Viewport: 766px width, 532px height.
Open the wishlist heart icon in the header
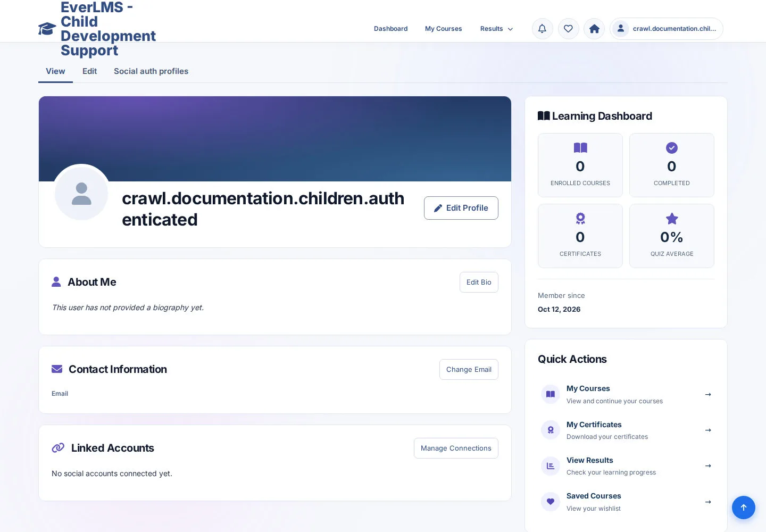click(x=568, y=29)
